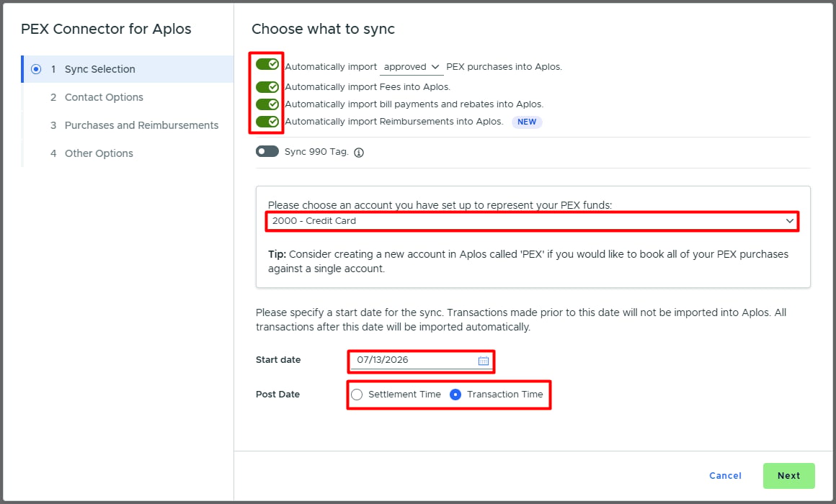836x504 pixels.
Task: Toggle automatic import of Fees
Action: 267,87
